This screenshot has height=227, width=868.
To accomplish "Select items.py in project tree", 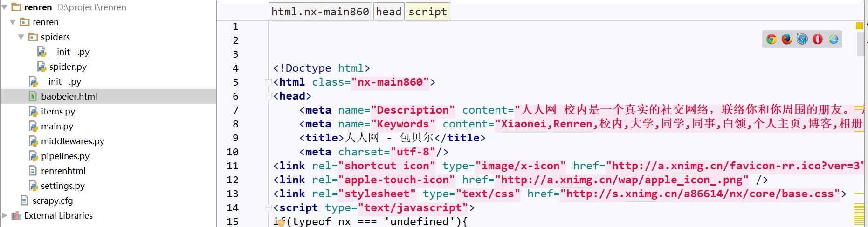I will click(x=58, y=111).
